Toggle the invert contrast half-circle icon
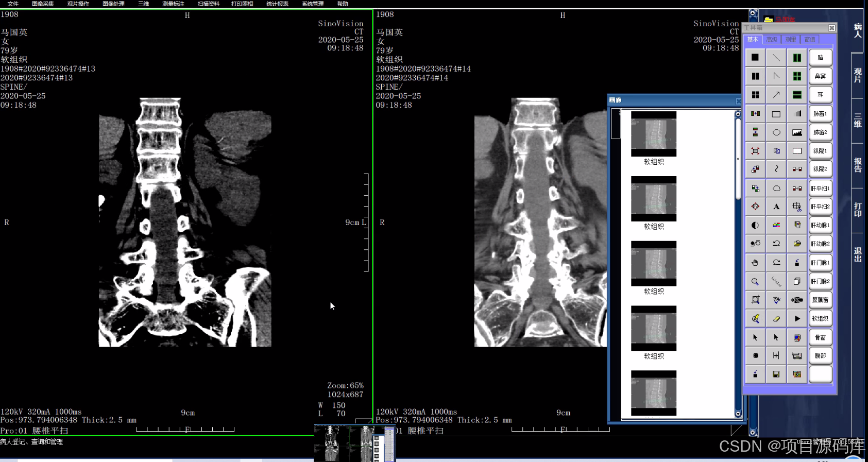Image resolution: width=868 pixels, height=462 pixels. (x=755, y=225)
